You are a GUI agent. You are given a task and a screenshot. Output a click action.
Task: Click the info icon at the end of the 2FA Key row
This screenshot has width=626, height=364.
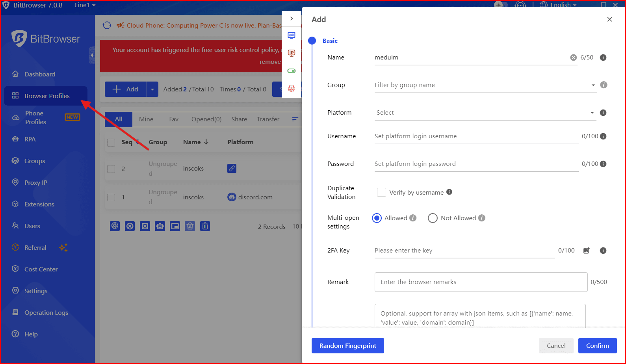(x=603, y=251)
